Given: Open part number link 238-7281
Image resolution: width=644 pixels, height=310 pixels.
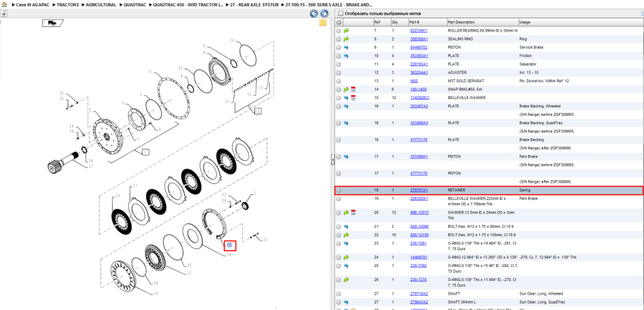Looking at the screenshot, I should click(x=418, y=244).
